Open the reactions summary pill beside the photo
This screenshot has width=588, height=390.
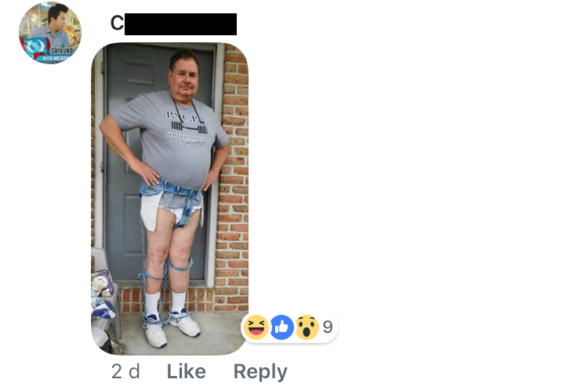click(289, 327)
